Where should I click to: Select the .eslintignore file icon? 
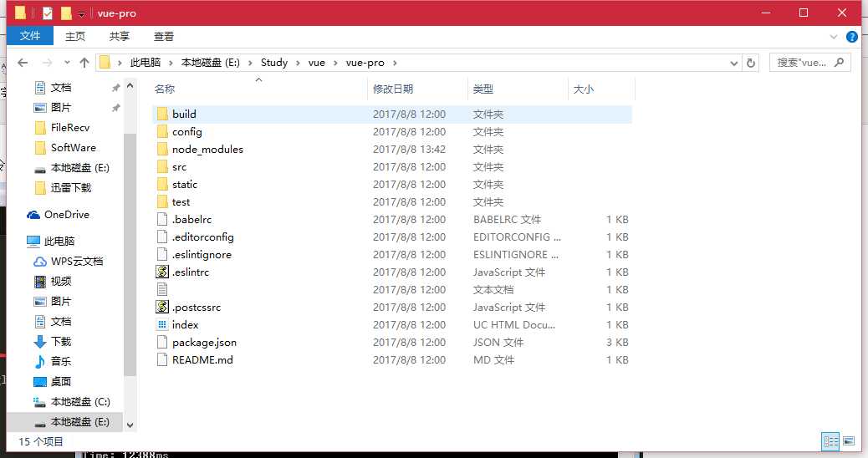[162, 254]
